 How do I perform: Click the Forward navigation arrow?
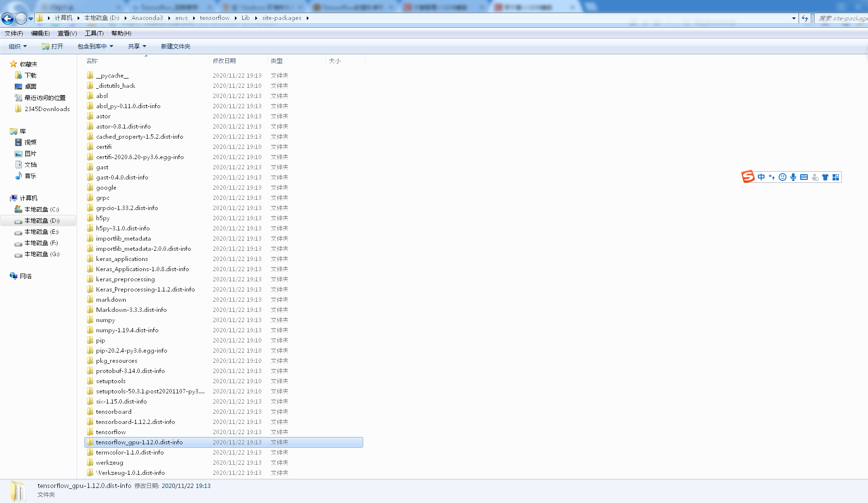(21, 18)
